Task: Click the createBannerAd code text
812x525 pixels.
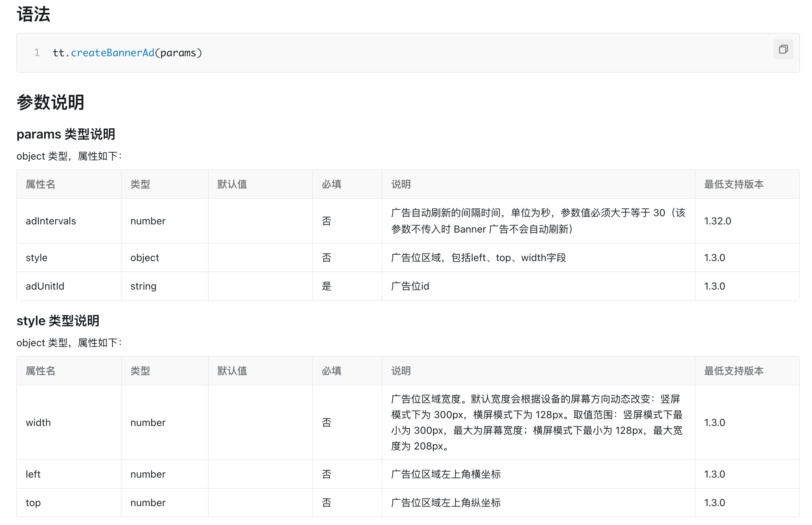Action: (113, 53)
